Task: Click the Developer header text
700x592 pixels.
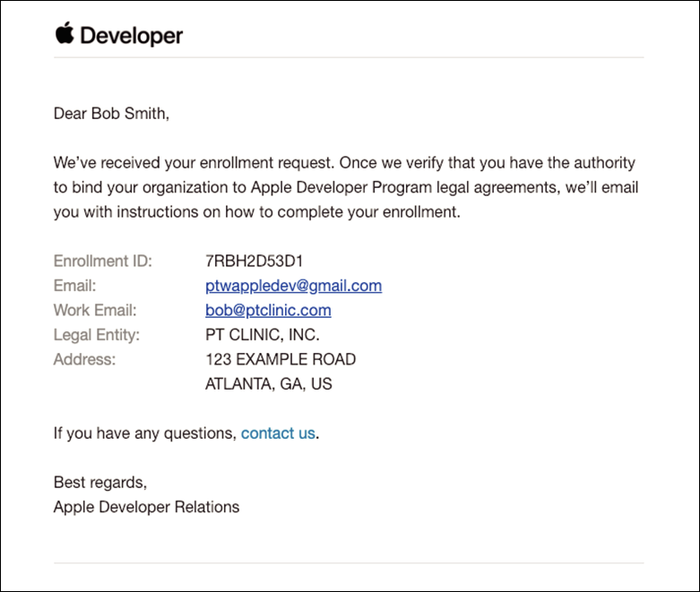Action: (131, 36)
